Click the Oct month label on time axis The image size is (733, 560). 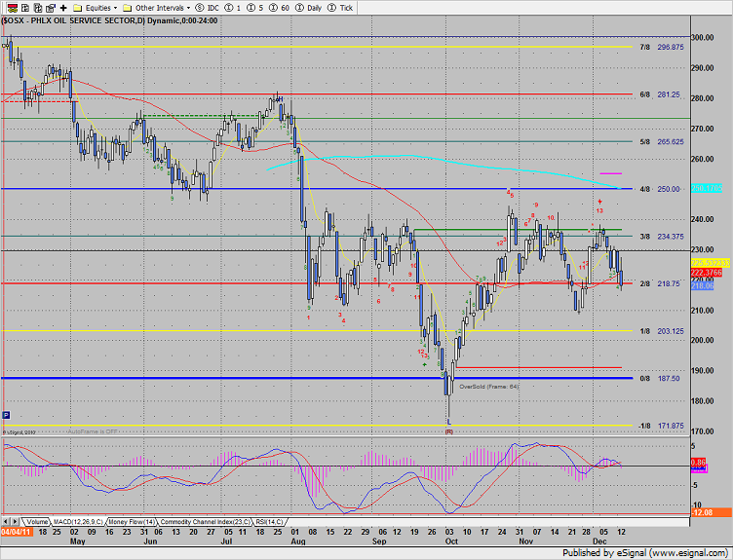(451, 541)
